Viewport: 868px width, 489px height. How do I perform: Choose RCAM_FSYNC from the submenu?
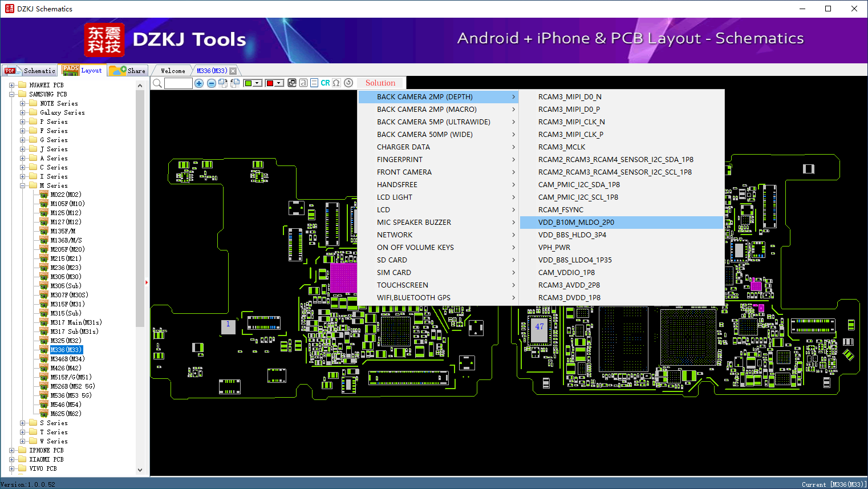tap(622, 210)
